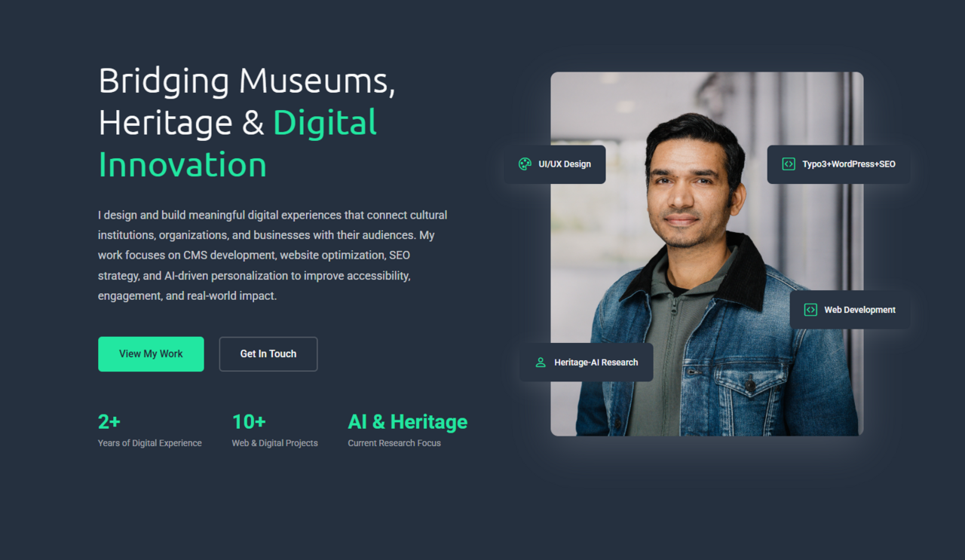Select the Typo3+WordPress+SEO badge label

848,164
